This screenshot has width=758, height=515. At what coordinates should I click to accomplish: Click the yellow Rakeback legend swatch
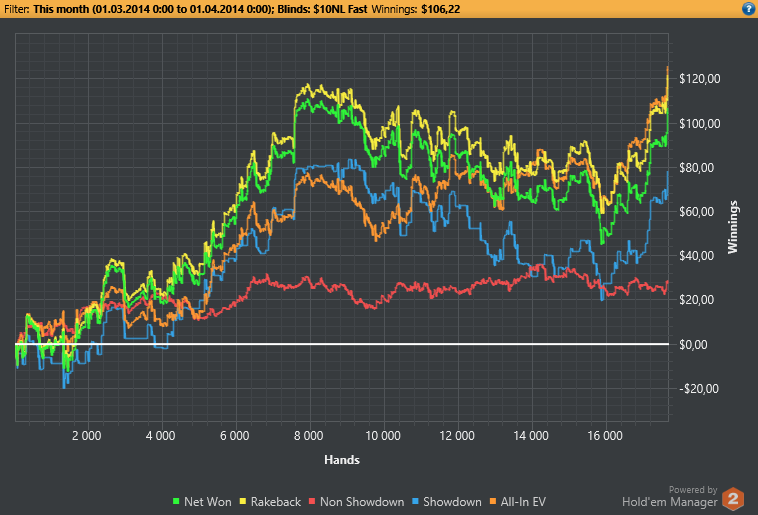(x=243, y=501)
